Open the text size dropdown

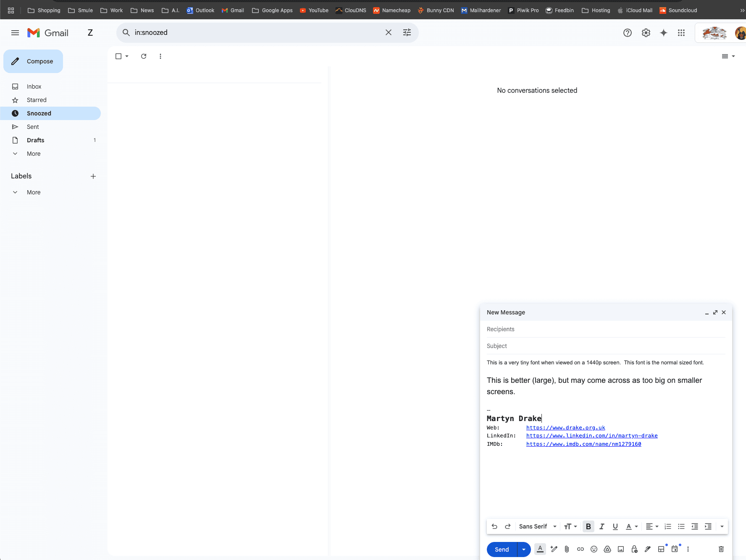pos(570,526)
